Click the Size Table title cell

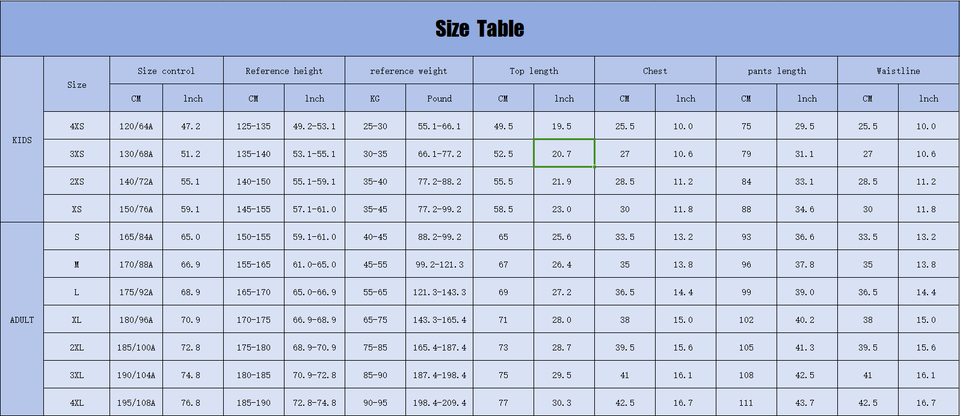coord(480,29)
